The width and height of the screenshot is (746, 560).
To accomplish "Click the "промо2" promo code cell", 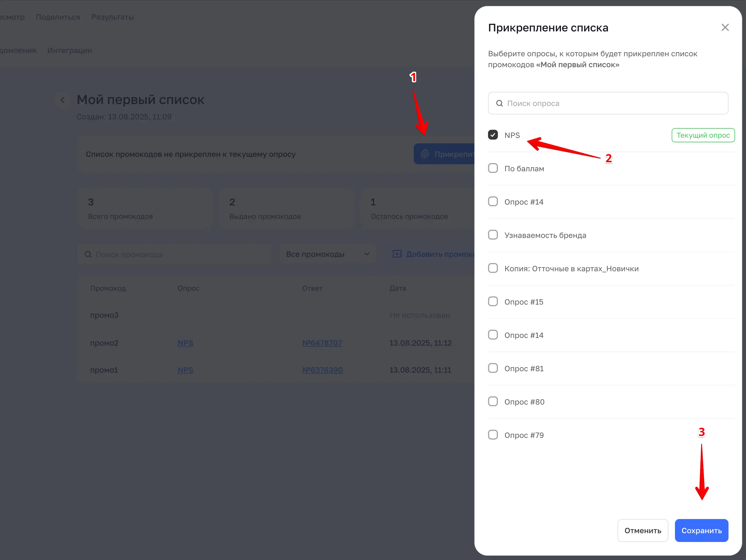I will pyautogui.click(x=104, y=343).
